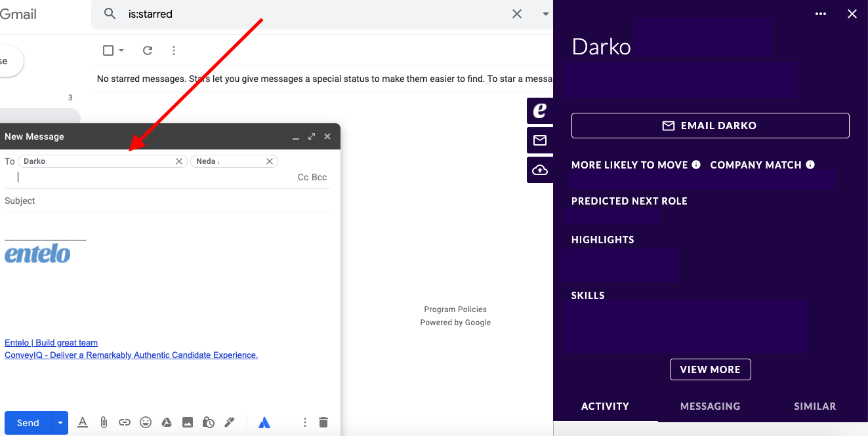Open text formatting options

click(x=83, y=423)
